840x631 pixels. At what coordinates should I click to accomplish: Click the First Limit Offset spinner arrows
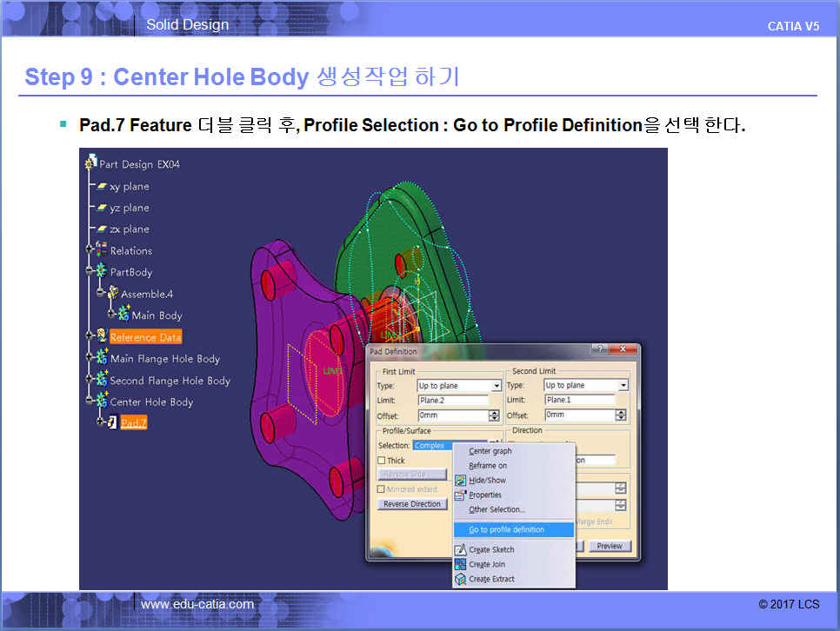[494, 415]
